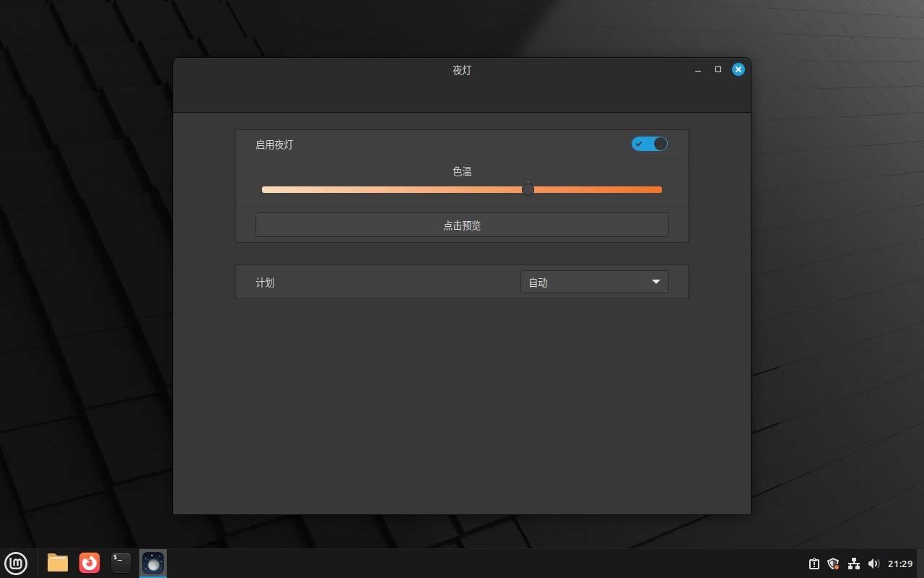The height and width of the screenshot is (578, 924).
Task: Minimize the 夜灯 window
Action: coord(698,70)
